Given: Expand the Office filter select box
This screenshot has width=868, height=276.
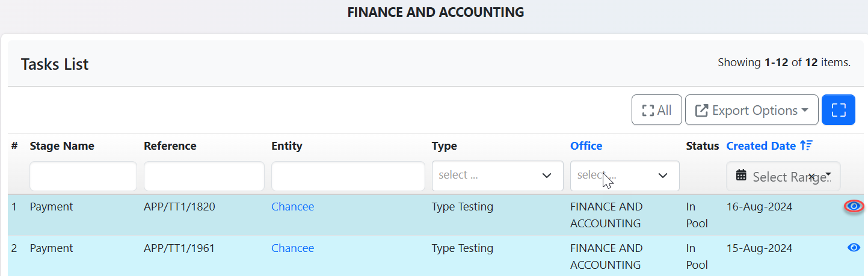Looking at the screenshot, I should [624, 176].
